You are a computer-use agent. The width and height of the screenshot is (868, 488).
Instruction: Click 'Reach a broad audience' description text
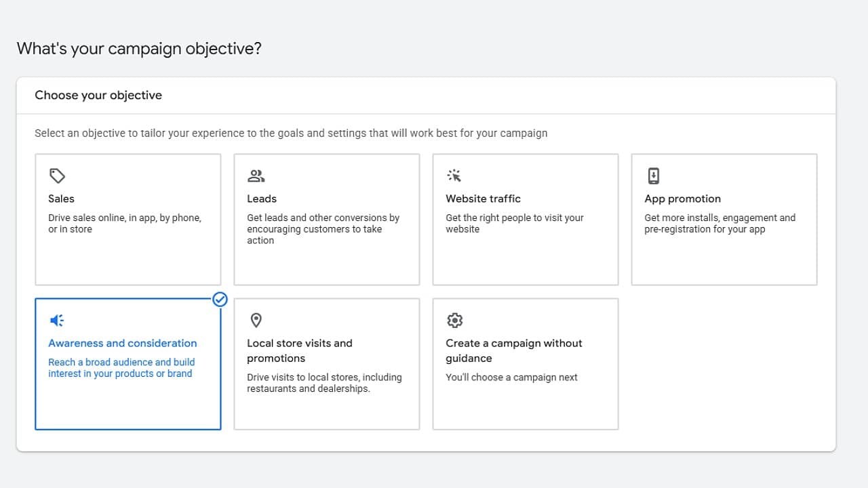[121, 368]
